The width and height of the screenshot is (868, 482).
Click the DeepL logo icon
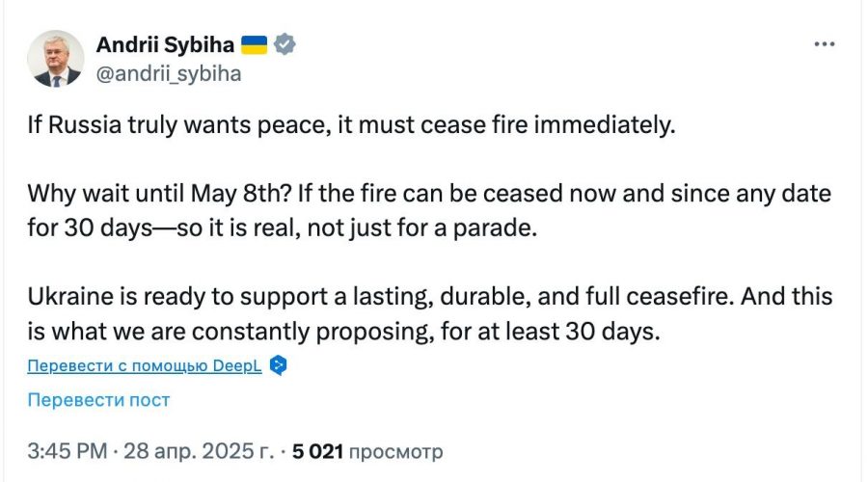tap(279, 365)
